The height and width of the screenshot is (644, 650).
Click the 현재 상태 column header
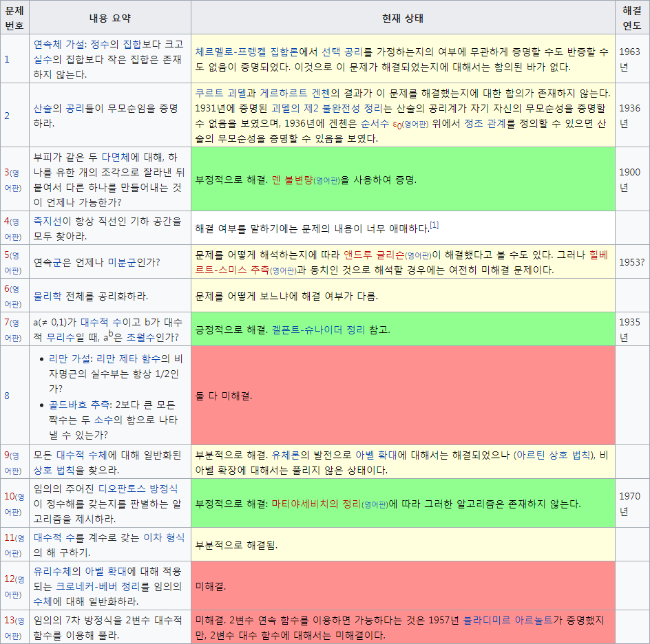coord(403,18)
